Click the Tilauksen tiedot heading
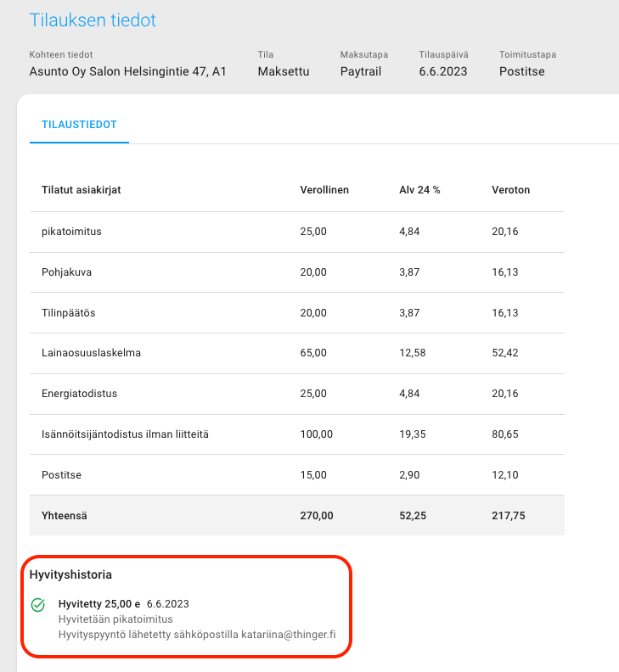Image resolution: width=619 pixels, height=672 pixels. click(x=93, y=20)
